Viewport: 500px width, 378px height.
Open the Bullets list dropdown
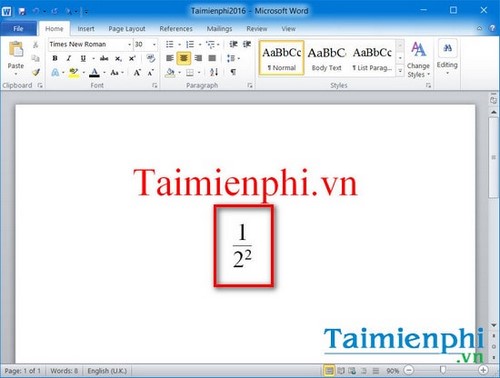pos(179,44)
